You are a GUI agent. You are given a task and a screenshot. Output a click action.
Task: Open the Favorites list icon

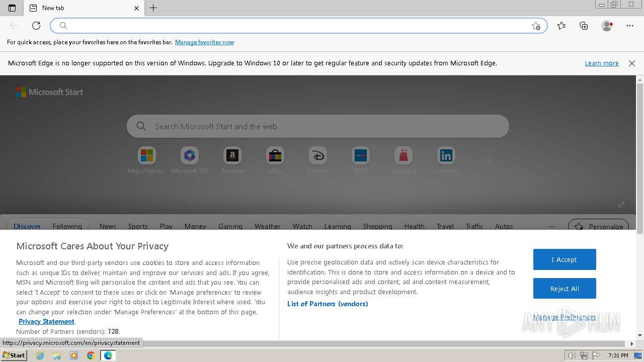[561, 26]
